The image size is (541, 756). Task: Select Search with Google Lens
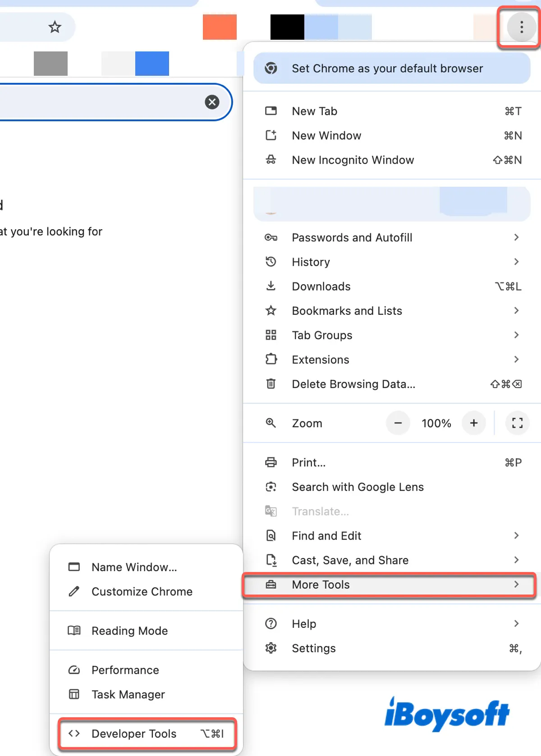tap(392, 487)
